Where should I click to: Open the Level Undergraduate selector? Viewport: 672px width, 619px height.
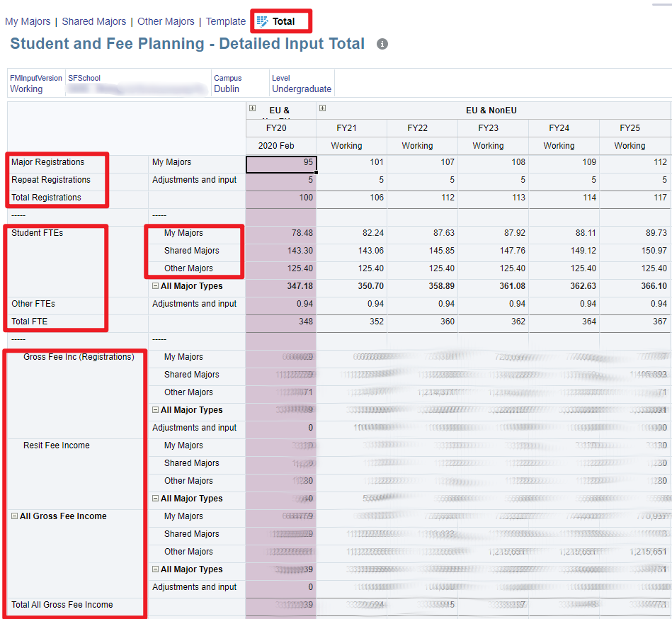pos(301,89)
